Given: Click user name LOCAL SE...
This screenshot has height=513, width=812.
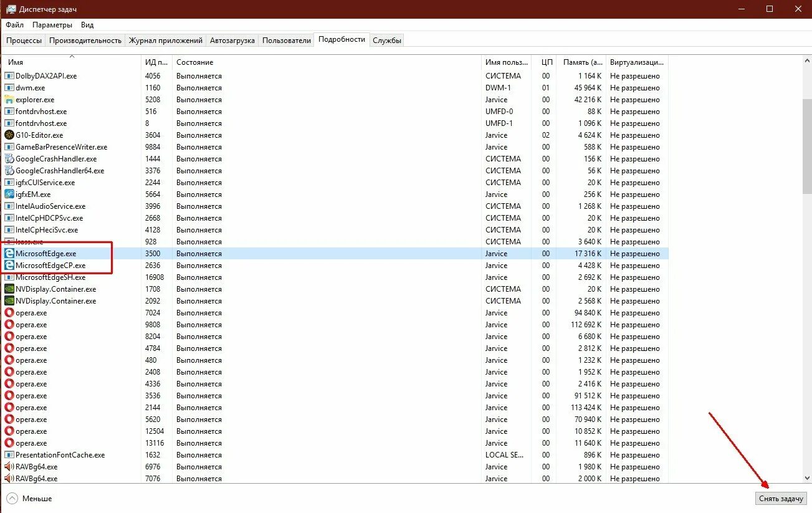Looking at the screenshot, I should (x=505, y=455).
